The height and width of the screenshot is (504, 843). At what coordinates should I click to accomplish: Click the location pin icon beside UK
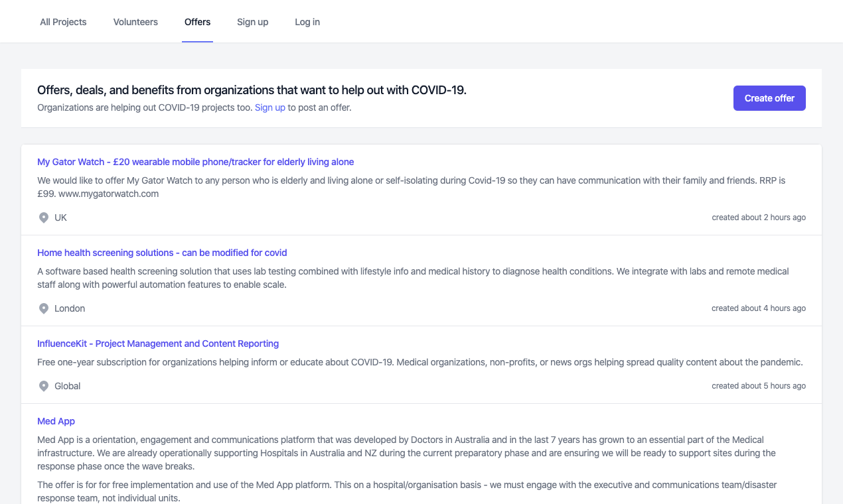click(x=44, y=218)
